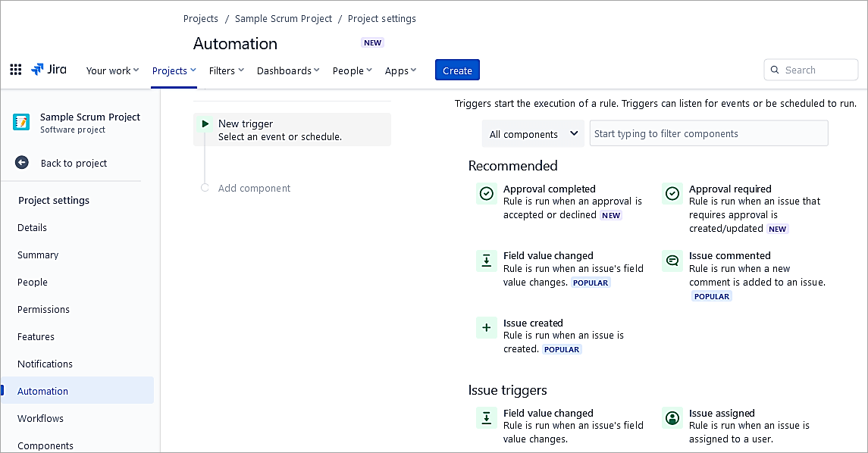Click the blue Create button
The width and height of the screenshot is (868, 453).
pyautogui.click(x=457, y=70)
